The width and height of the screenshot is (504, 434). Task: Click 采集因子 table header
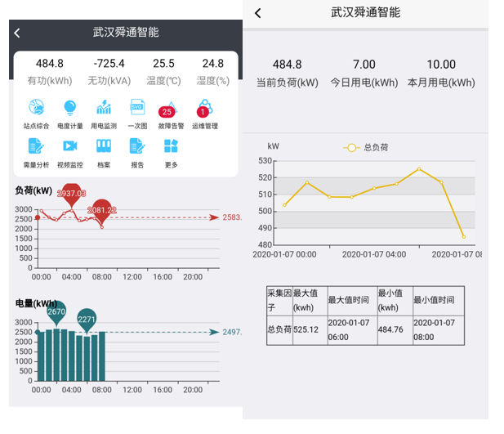pyautogui.click(x=279, y=300)
